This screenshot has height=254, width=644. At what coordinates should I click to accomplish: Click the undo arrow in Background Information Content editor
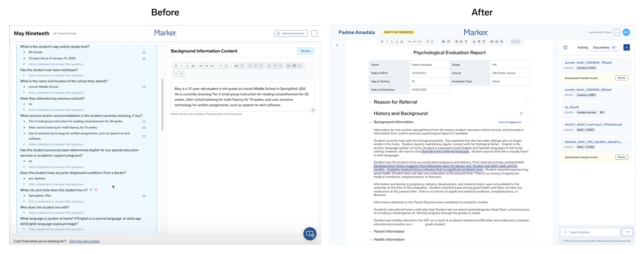[176, 74]
